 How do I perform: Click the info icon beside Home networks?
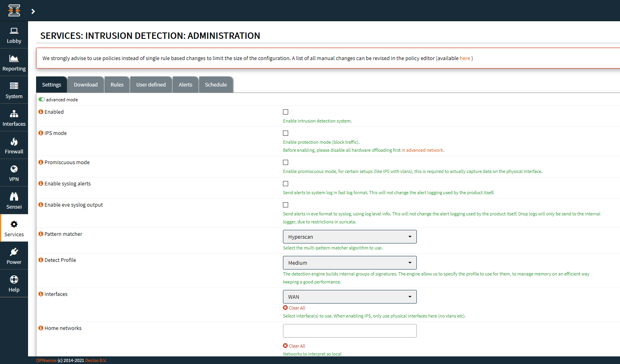click(x=41, y=328)
